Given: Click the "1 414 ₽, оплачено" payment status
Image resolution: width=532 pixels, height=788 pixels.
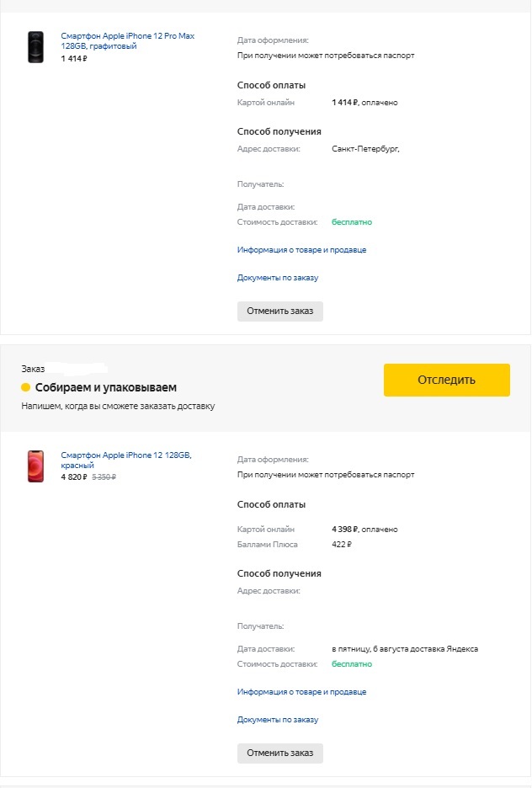Looking at the screenshot, I should [364, 103].
